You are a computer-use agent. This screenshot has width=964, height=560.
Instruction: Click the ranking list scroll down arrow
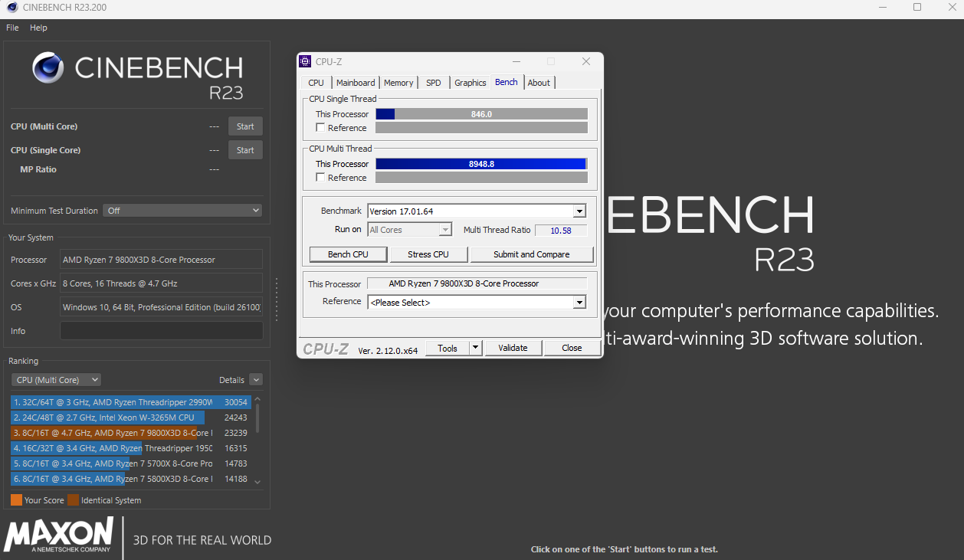point(257,482)
